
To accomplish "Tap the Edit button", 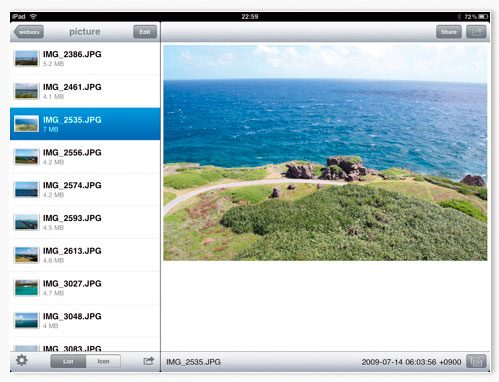I will coord(145,32).
